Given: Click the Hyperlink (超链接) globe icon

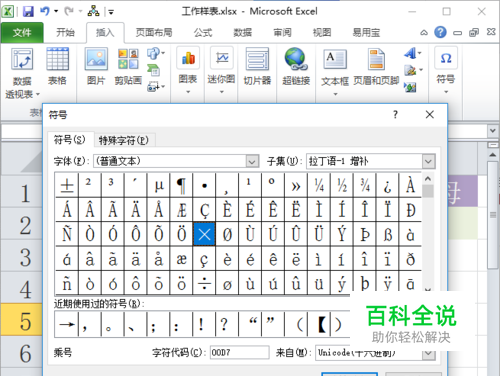Looking at the screenshot, I should coord(296,59).
